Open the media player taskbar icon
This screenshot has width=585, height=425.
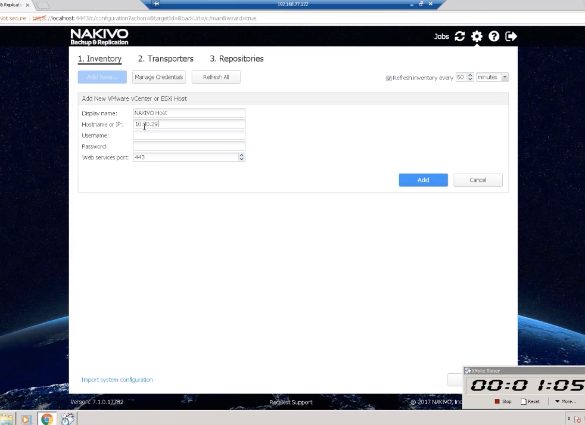point(26,419)
